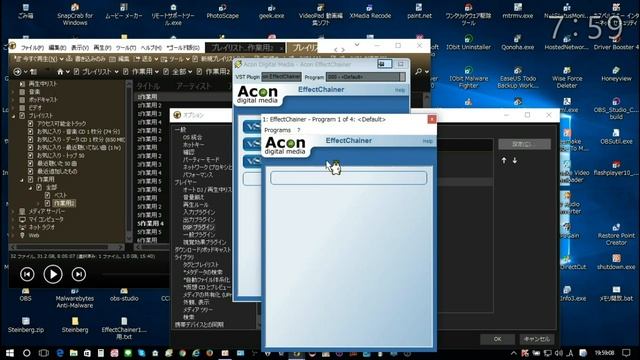640x360 pixels.
Task: Select マイ コンピュータ in media tree
Action: coord(46,219)
